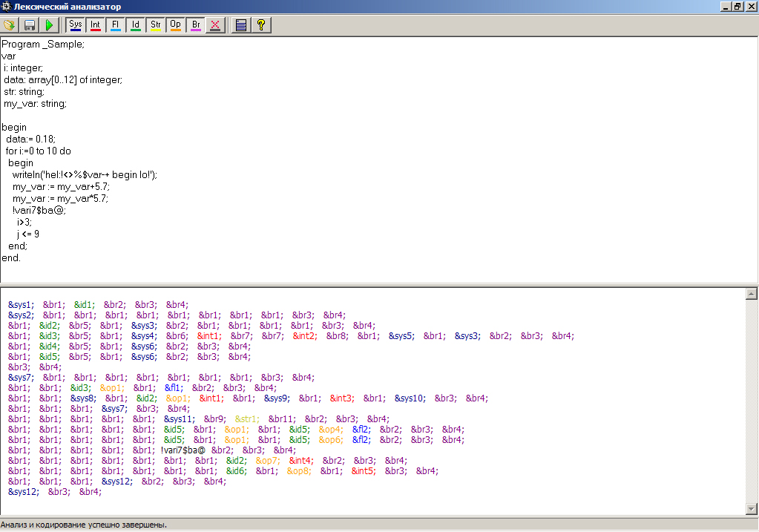
Task: Open a file with the folder icon
Action: tap(10, 25)
